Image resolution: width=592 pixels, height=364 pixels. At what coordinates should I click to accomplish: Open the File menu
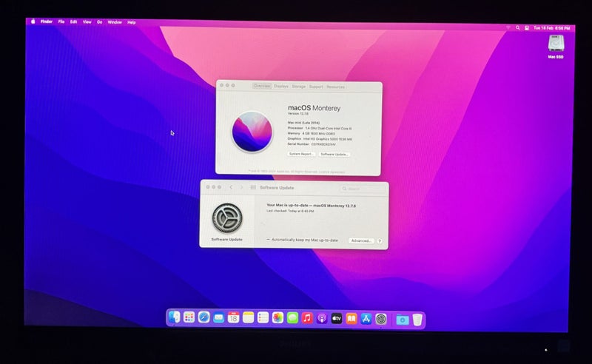pos(61,21)
